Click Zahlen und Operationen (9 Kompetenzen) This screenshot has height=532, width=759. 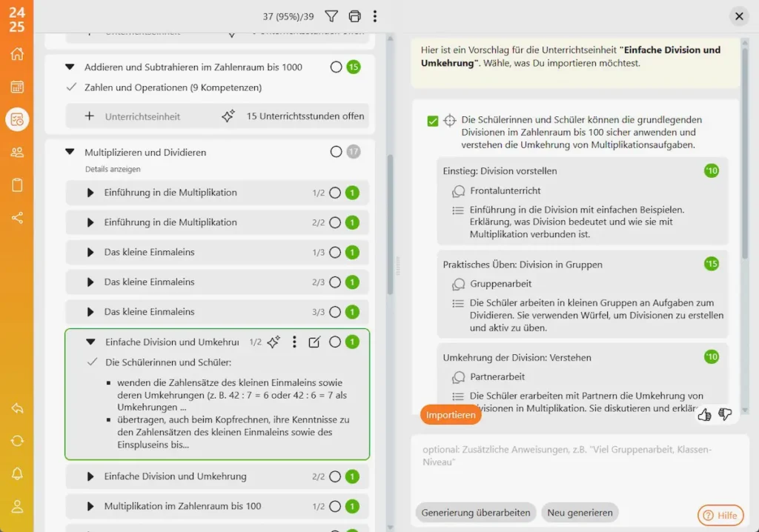[x=173, y=87]
